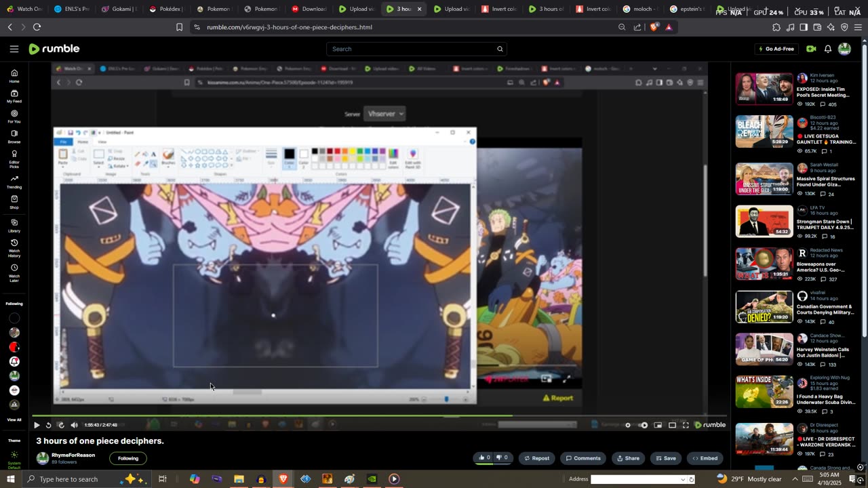Enter fullscreen video
The image size is (868, 488).
pos(686,425)
